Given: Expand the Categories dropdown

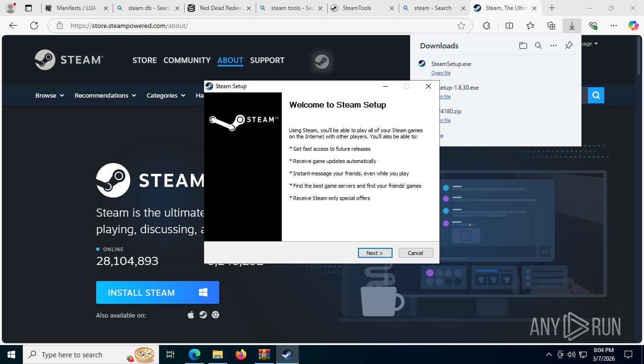Looking at the screenshot, I should [x=165, y=95].
